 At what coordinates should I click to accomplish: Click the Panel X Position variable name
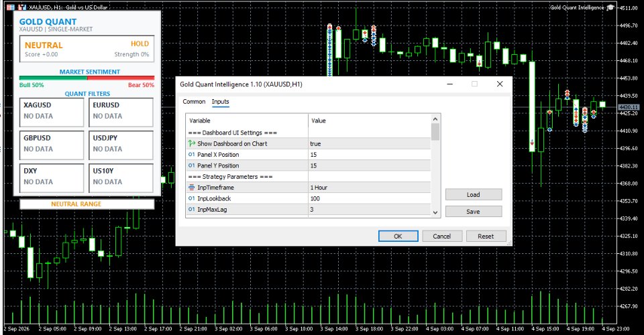point(218,155)
